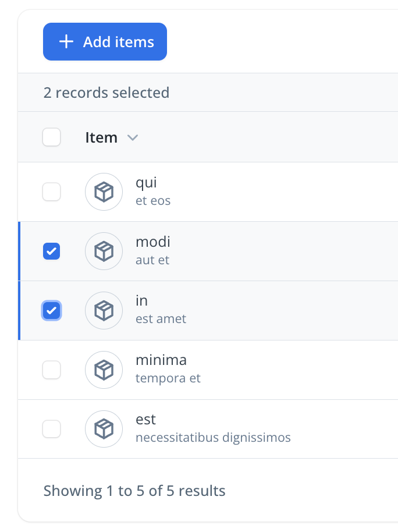Select the qui row checkbox
This screenshot has height=532, width=398.
click(52, 191)
